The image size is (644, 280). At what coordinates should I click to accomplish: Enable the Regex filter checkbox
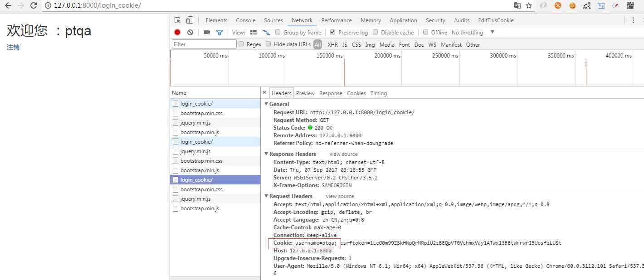coord(242,44)
